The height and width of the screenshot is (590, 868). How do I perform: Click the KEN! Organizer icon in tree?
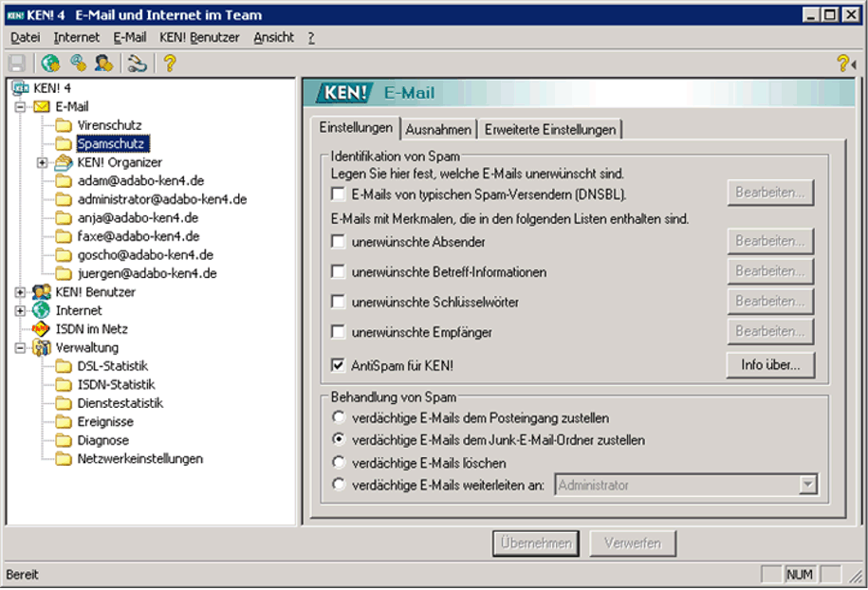pos(64,162)
